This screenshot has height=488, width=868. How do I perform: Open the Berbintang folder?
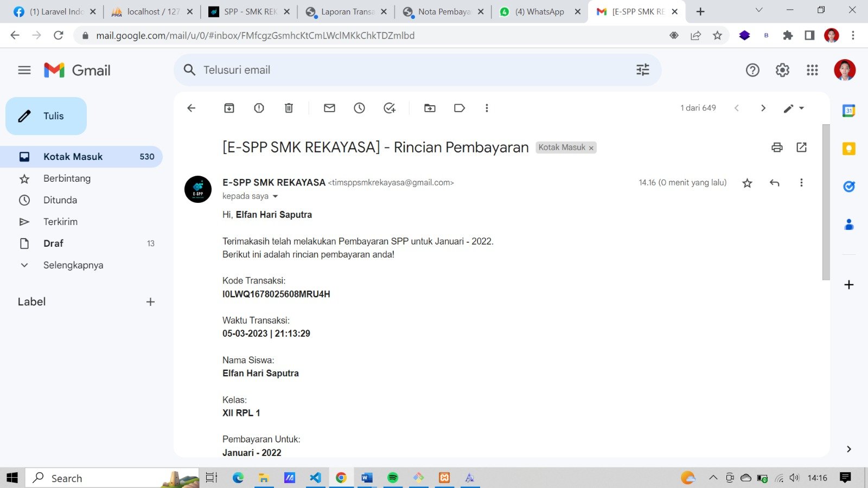pos(67,178)
